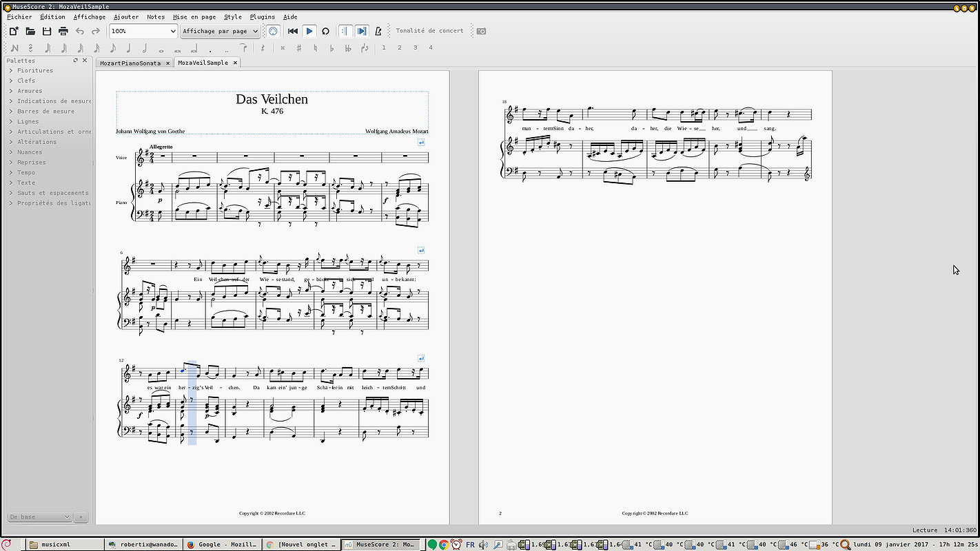This screenshot has width=980, height=551.
Task: Toggle pan score during playback
Action: [362, 31]
